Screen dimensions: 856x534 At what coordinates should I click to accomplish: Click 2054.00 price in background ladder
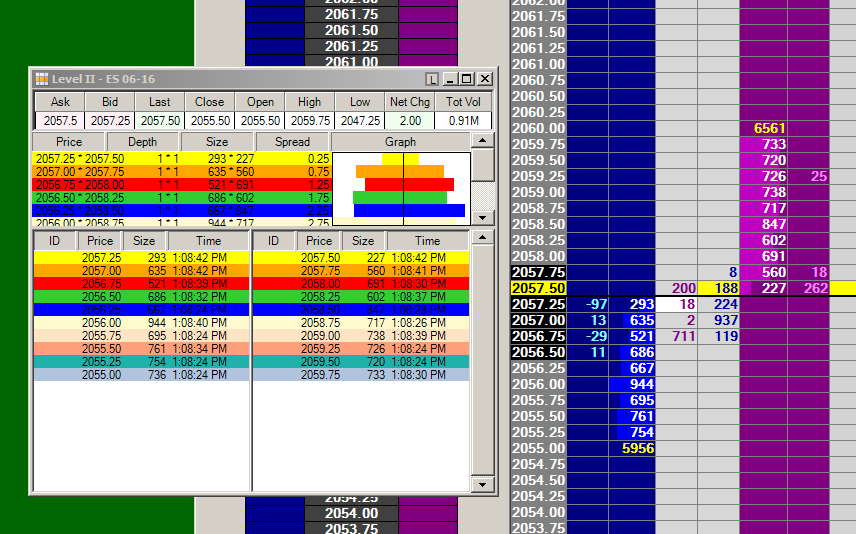tap(352, 513)
